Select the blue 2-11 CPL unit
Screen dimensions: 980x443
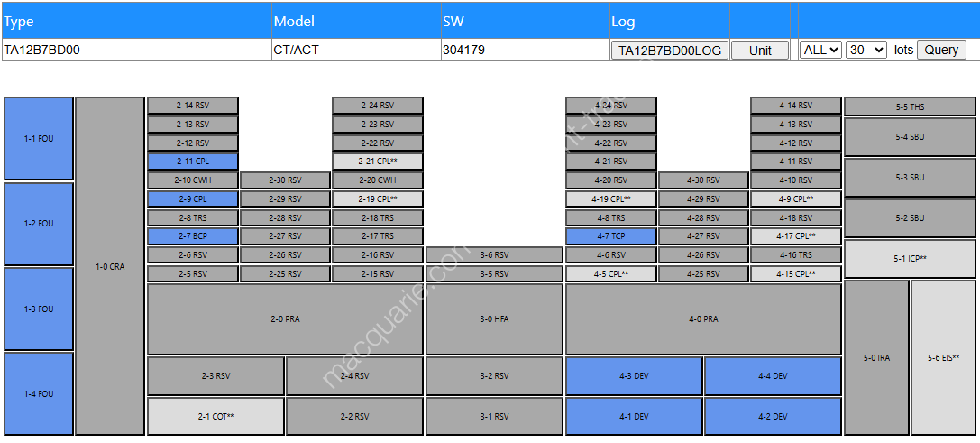tap(193, 162)
